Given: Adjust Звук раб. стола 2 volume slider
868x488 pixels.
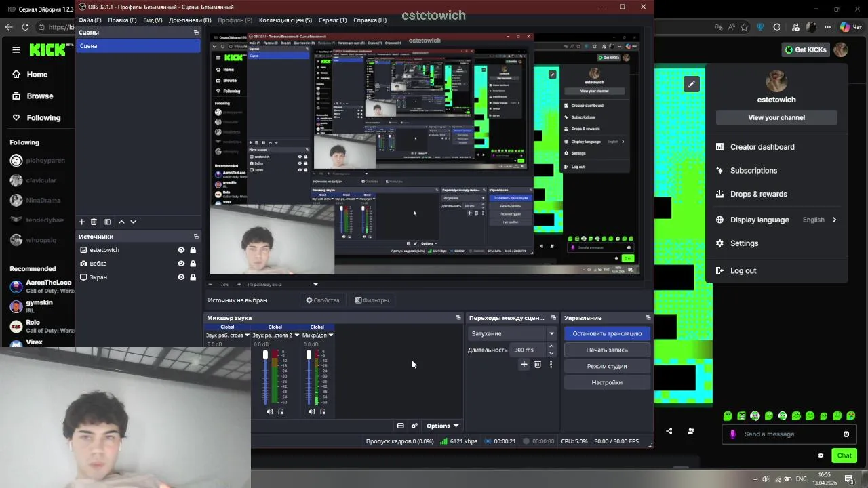Looking at the screenshot, I should point(265,377).
